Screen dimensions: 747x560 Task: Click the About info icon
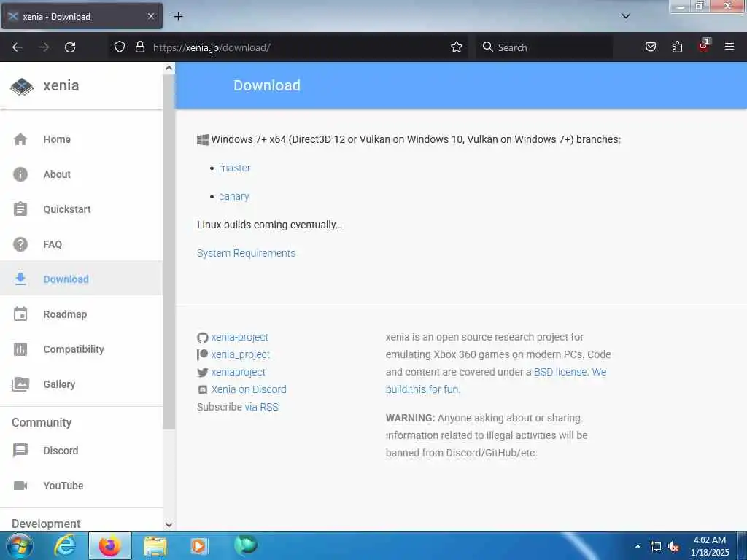(x=20, y=174)
